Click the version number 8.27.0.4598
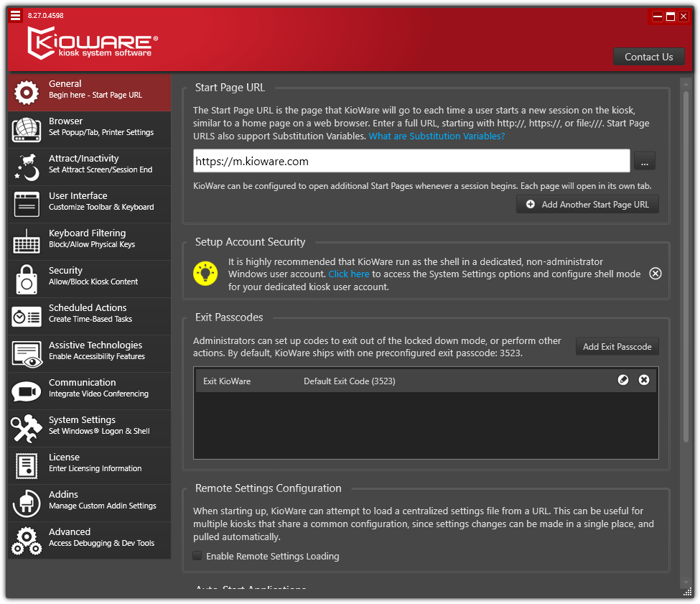 pos(45,16)
